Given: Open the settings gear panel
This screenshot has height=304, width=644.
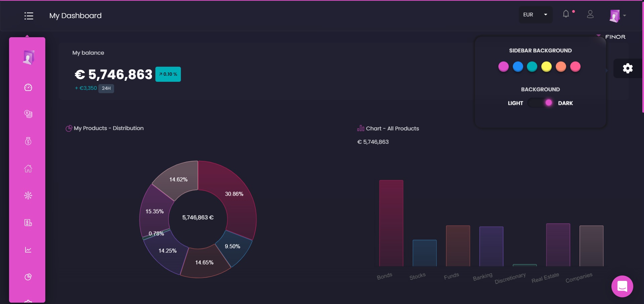Looking at the screenshot, I should click(627, 68).
